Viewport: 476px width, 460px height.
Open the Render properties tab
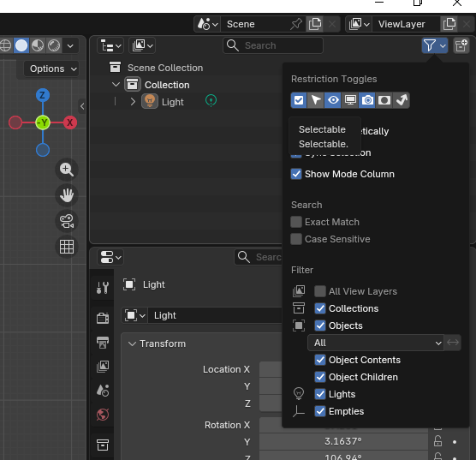click(103, 318)
